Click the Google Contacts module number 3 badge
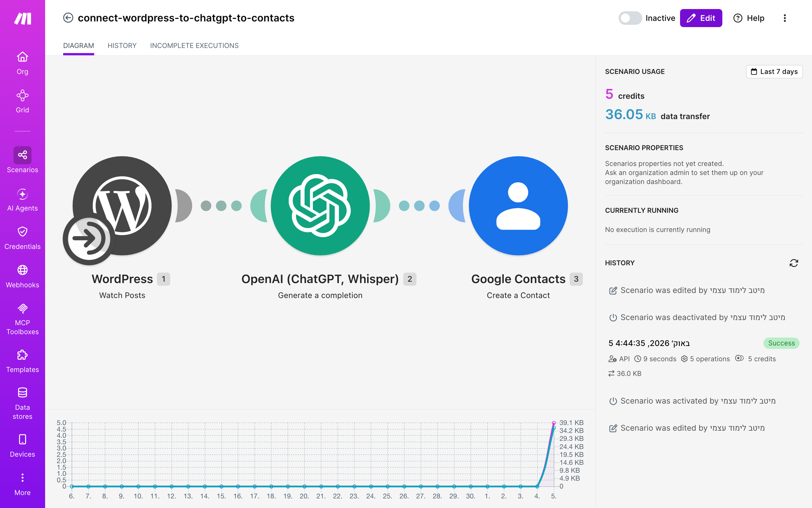This screenshot has width=812, height=508. (576, 279)
